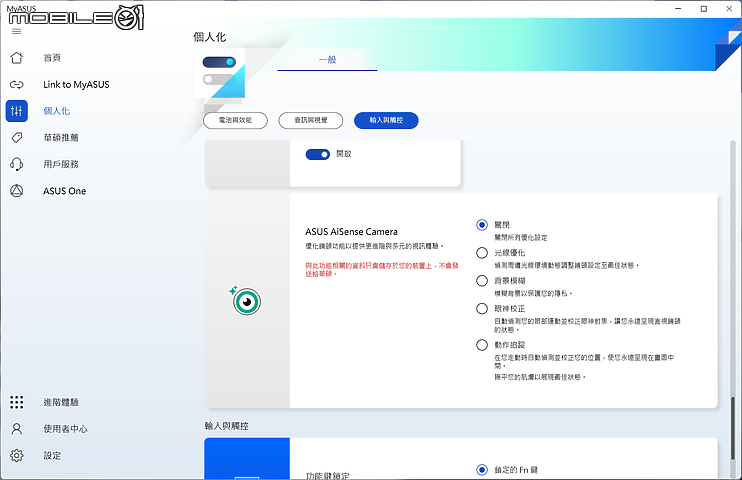This screenshot has height=480, width=742.
Task: Select the 動作追蹤 radio option
Action: pos(482,345)
